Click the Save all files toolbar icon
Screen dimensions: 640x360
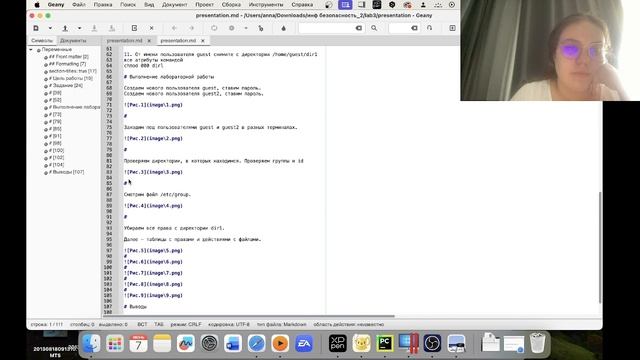[x=111, y=28]
